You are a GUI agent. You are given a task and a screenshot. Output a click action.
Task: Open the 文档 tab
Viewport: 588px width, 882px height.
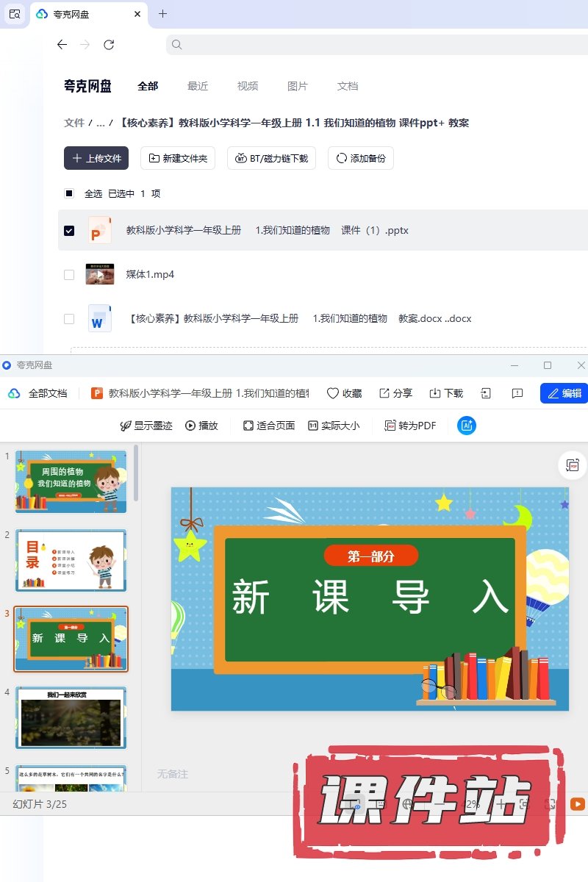point(348,86)
